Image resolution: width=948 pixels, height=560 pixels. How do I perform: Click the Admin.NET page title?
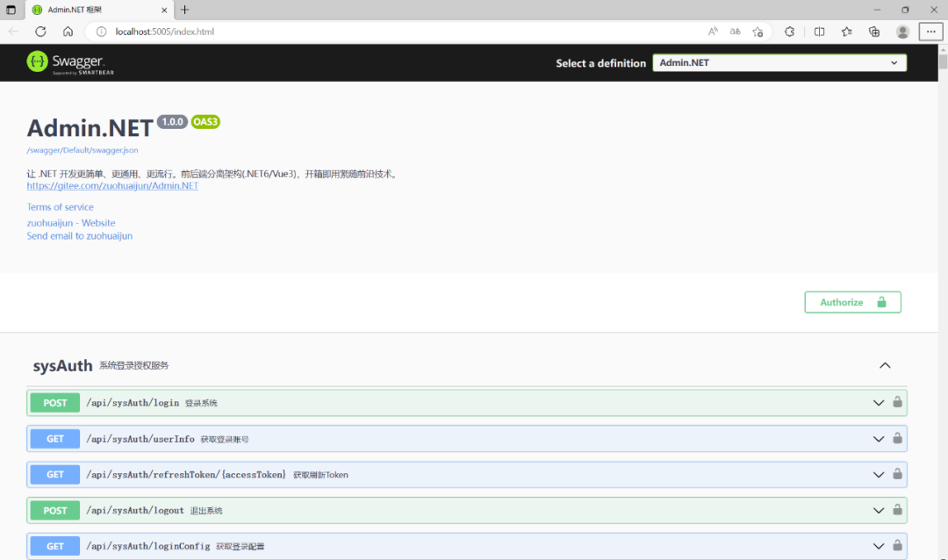click(x=90, y=128)
